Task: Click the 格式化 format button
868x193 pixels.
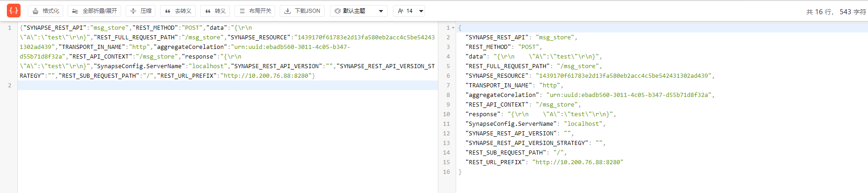Action: [46, 11]
